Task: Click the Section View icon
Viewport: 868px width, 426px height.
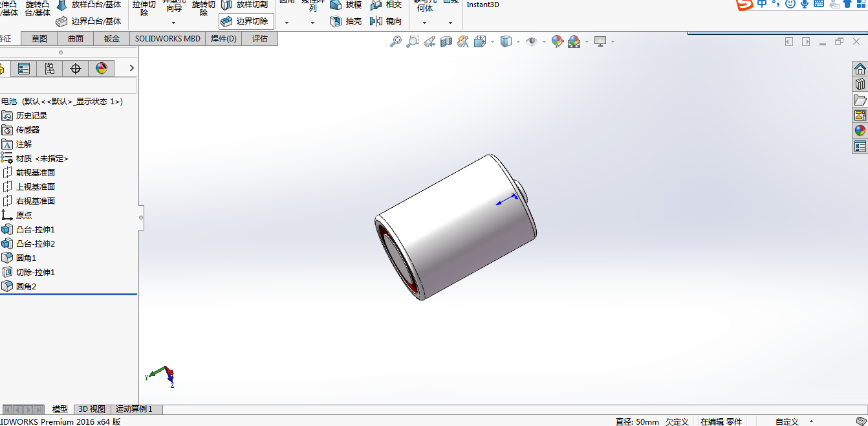Action: [446, 41]
